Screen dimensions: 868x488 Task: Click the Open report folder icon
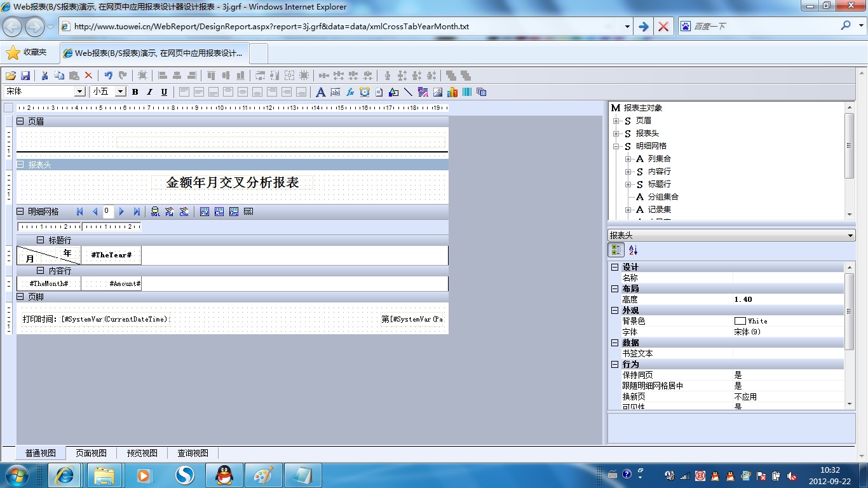pos(11,76)
